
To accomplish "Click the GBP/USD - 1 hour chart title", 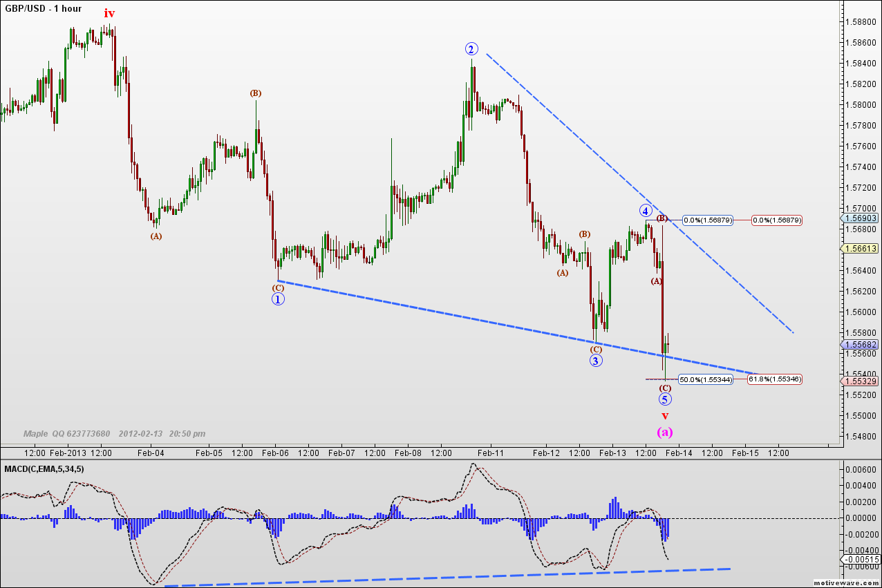I will pyautogui.click(x=43, y=9).
